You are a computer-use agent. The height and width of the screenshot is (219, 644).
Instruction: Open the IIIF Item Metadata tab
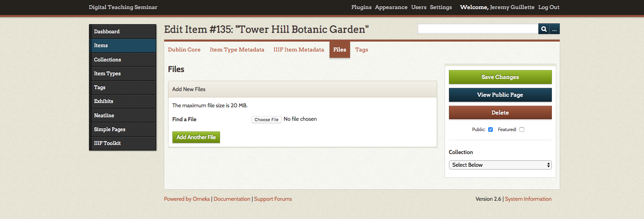coord(299,50)
